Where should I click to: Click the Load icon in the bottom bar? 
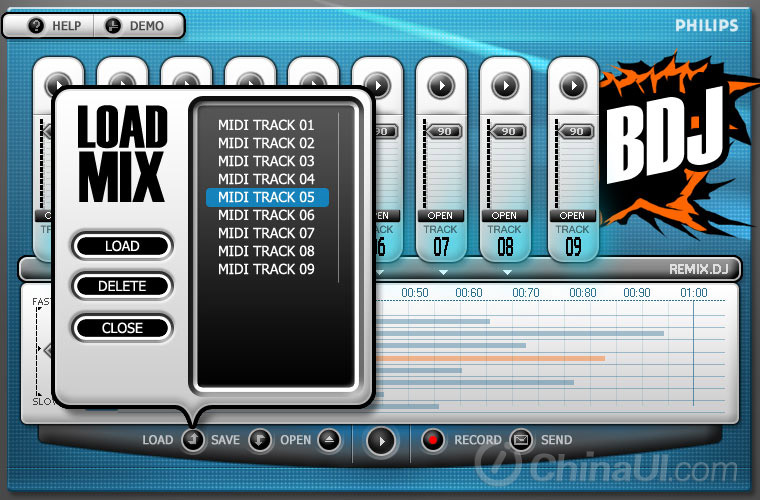click(194, 440)
